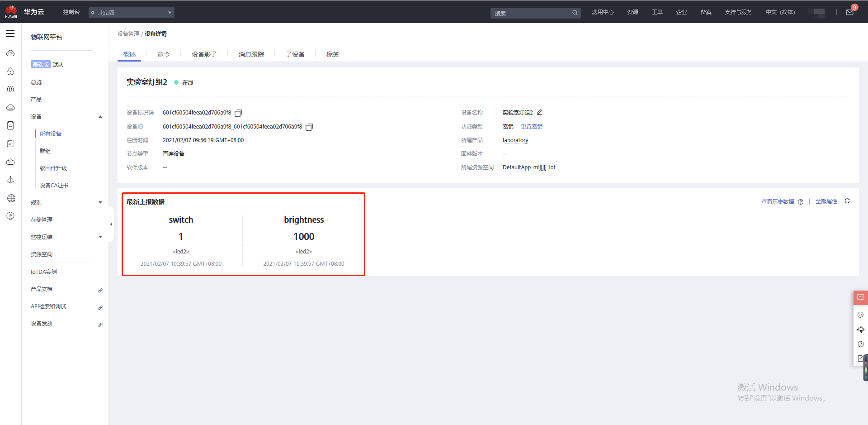Switch to the 子设备 tab
This screenshot has height=425, width=868.
point(295,54)
